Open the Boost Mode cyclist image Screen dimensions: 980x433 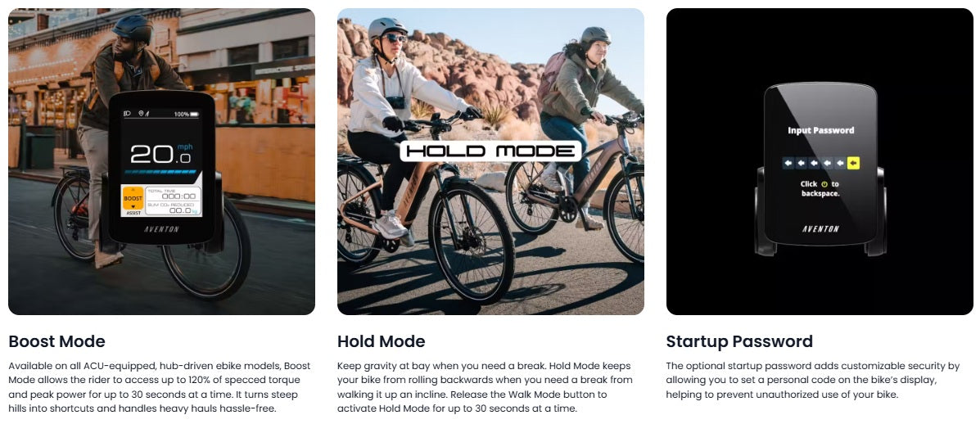(x=161, y=161)
